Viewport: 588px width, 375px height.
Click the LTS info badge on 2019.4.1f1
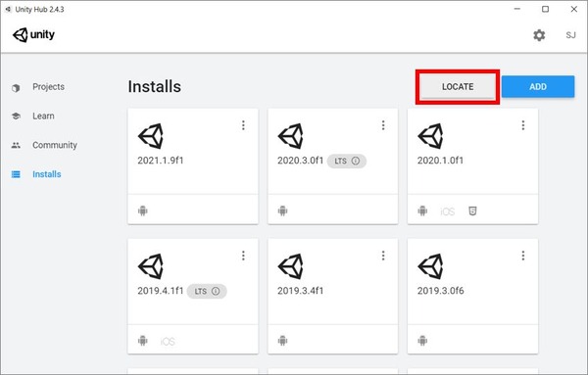(207, 292)
